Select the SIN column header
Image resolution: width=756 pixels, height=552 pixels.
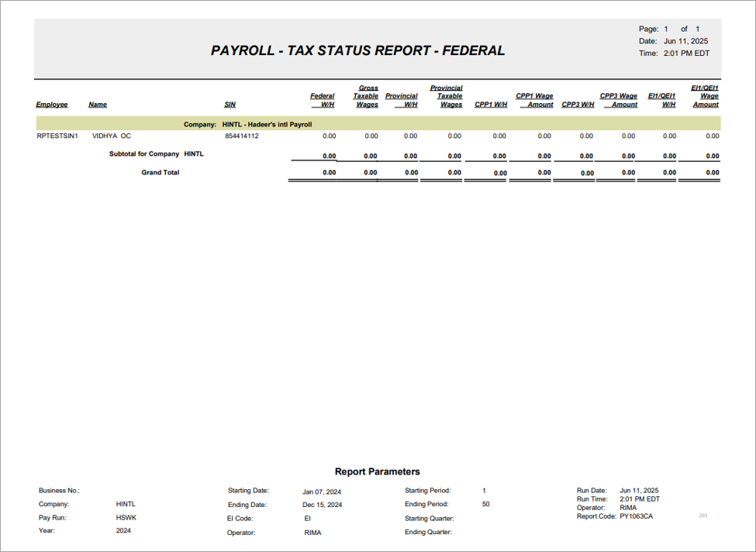coord(230,105)
